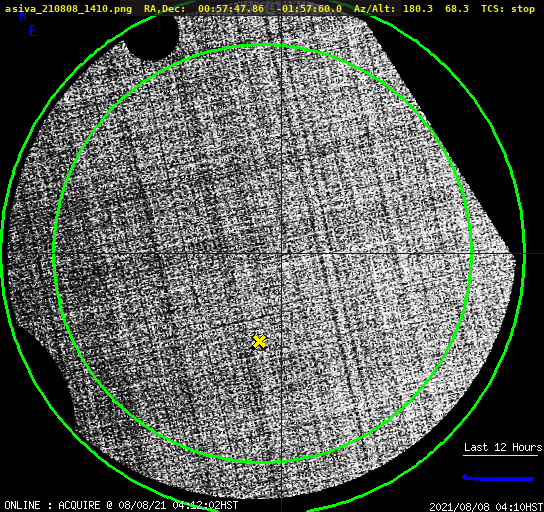Image resolution: width=544 pixels, height=512 pixels.
Task: Click the blue history trace under Last 12 Hours
Action: pyautogui.click(x=498, y=478)
